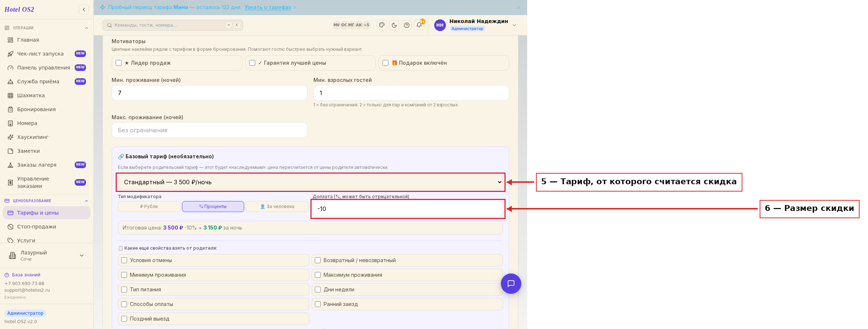This screenshot has height=329, width=868.
Task: Switch to dark mode via moon icon
Action: 394,25
